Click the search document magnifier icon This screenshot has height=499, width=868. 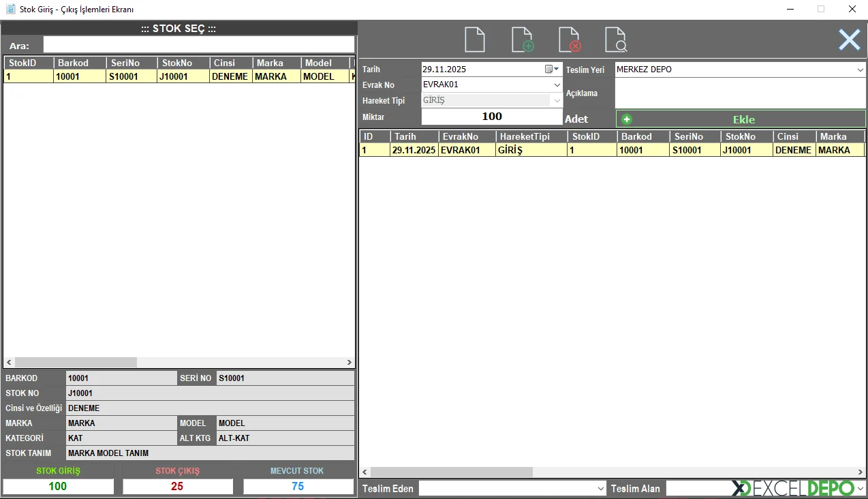[615, 40]
